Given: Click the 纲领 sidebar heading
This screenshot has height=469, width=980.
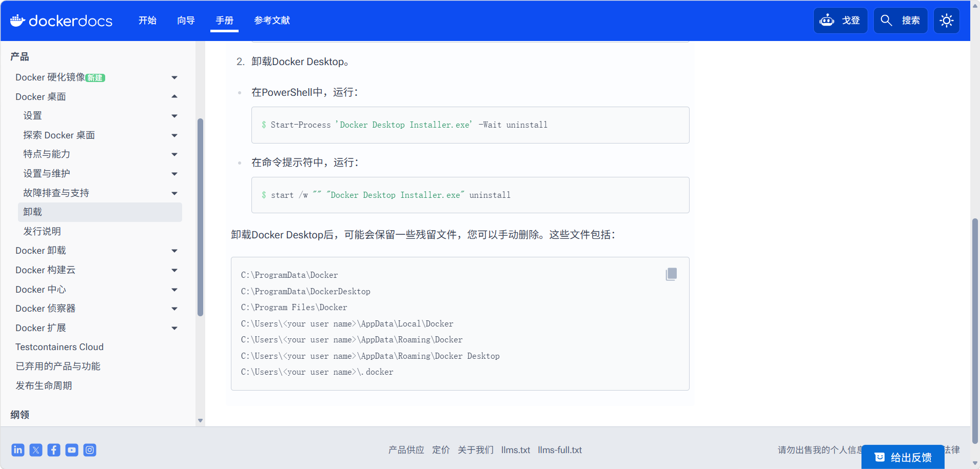Looking at the screenshot, I should 19,415.
